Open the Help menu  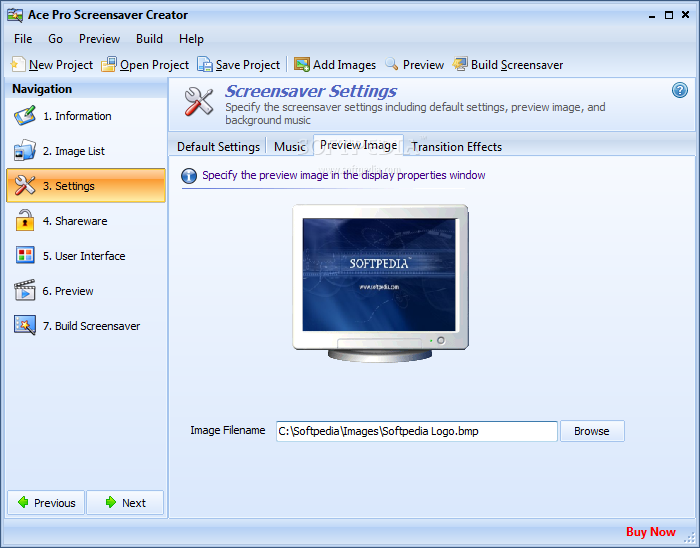point(191,39)
